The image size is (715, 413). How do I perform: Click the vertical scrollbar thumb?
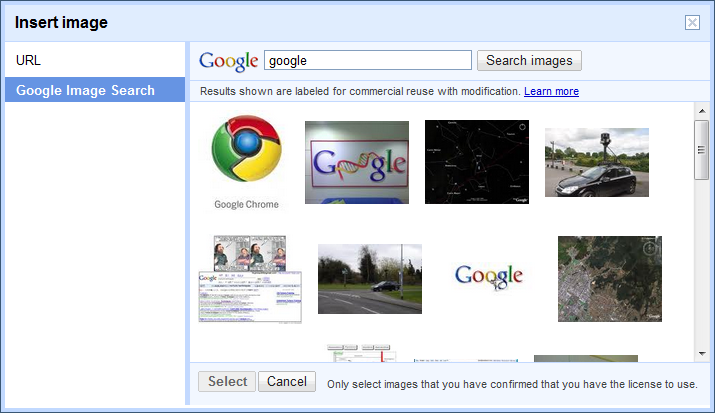tap(701, 150)
